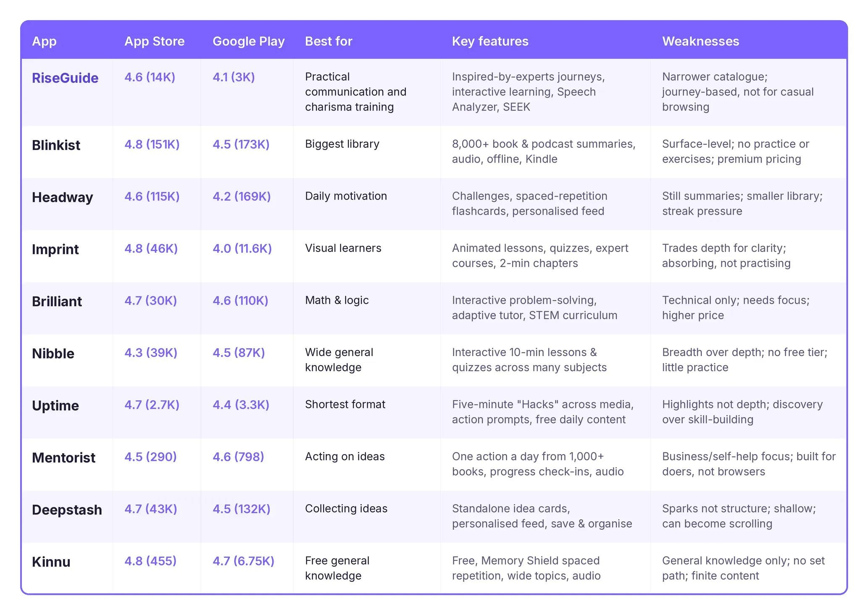Select the Imprint app name cell

coord(55,249)
